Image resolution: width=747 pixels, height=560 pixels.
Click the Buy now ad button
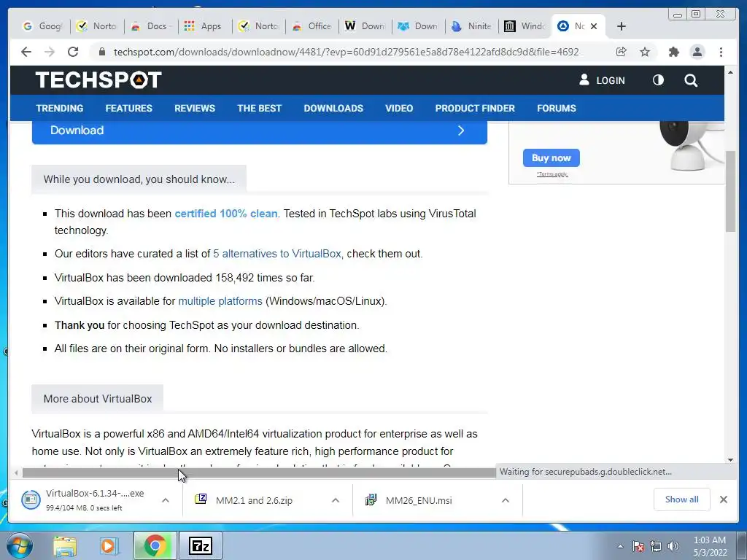point(551,157)
